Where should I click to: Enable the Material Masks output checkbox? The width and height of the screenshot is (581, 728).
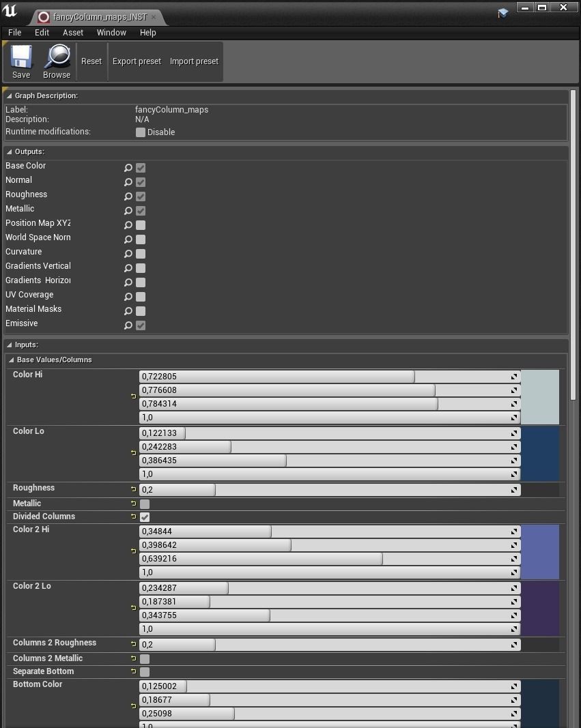click(141, 311)
